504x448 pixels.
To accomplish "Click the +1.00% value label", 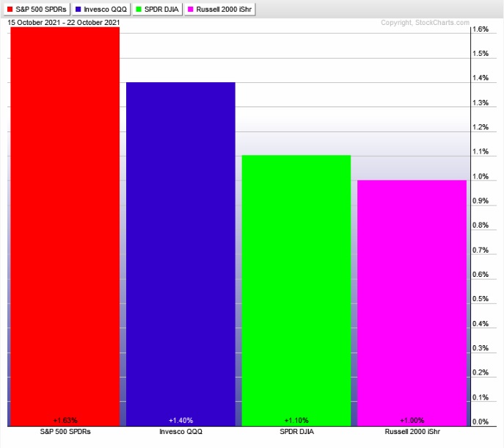I will click(412, 420).
